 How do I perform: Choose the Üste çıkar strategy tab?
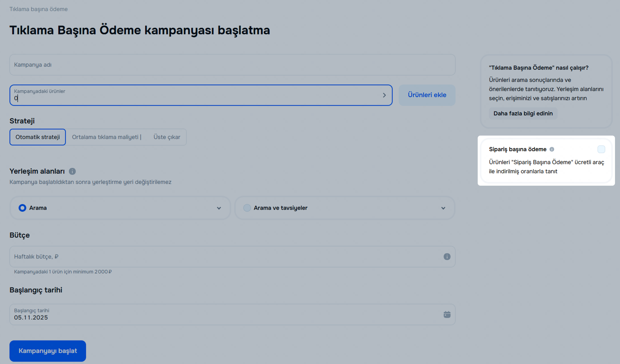click(x=167, y=137)
